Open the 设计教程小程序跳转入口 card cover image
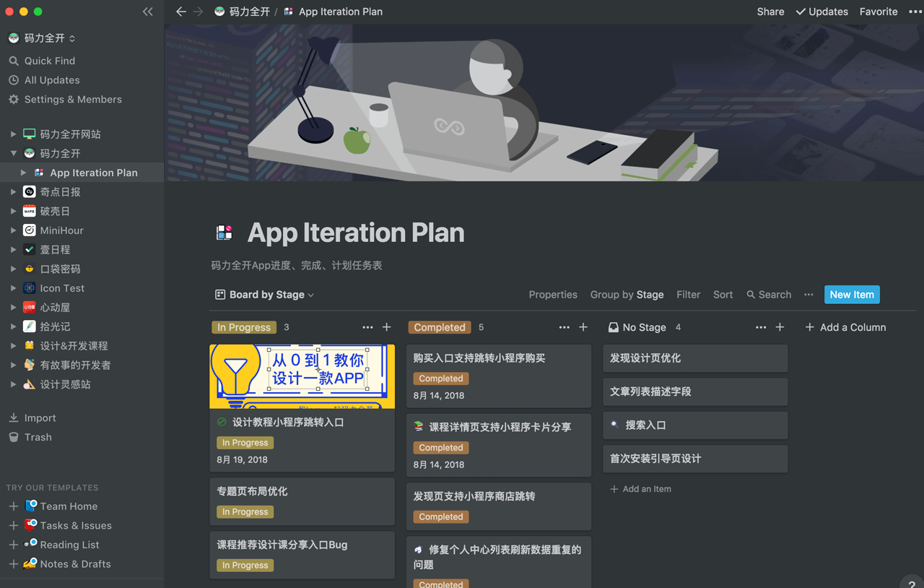The height and width of the screenshot is (588, 924). (302, 376)
